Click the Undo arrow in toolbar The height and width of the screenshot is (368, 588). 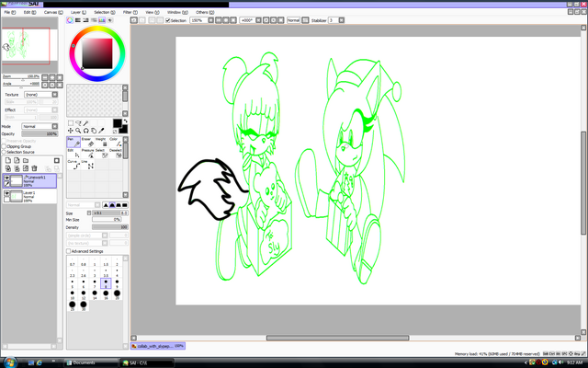tap(134, 20)
